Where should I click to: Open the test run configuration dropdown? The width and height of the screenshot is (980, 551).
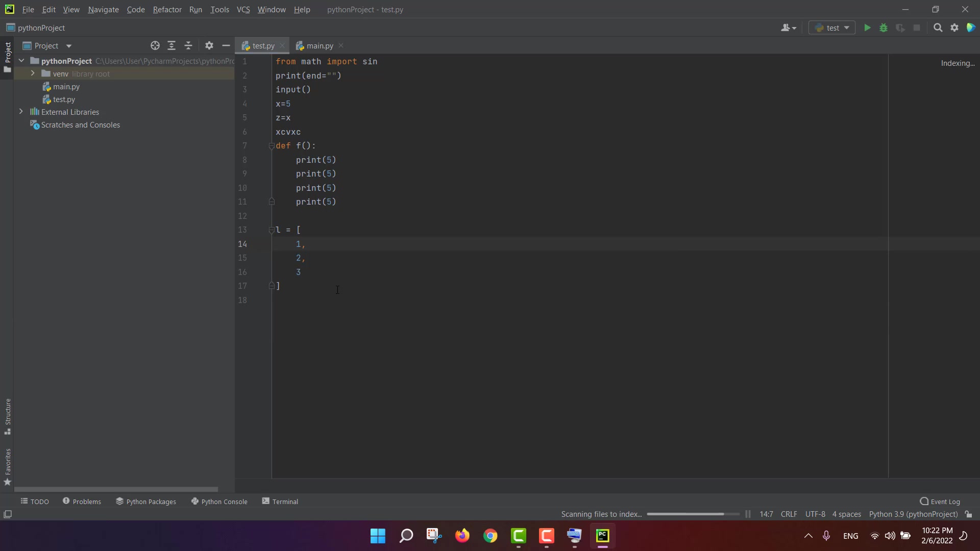[x=832, y=28]
